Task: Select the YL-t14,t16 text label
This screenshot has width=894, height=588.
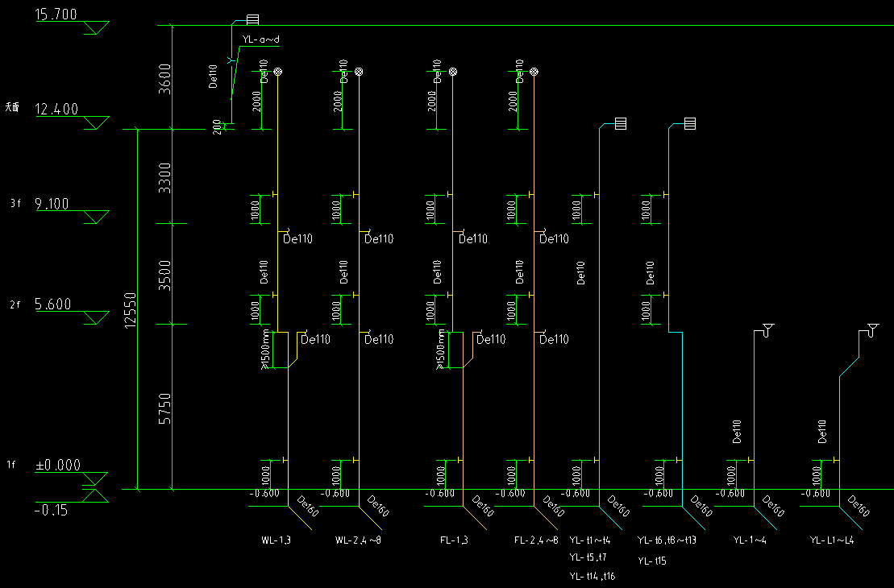Action: pos(593,576)
